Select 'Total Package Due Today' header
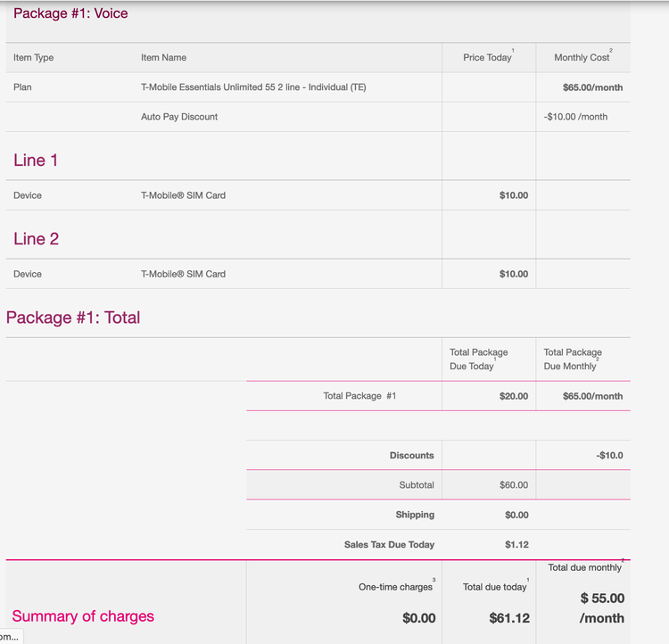The height and width of the screenshot is (644, 669). coord(478,359)
